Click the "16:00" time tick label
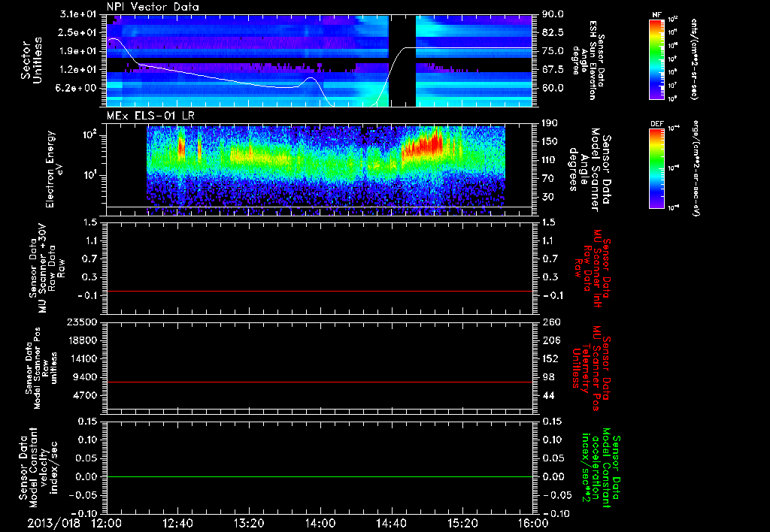 (x=533, y=523)
